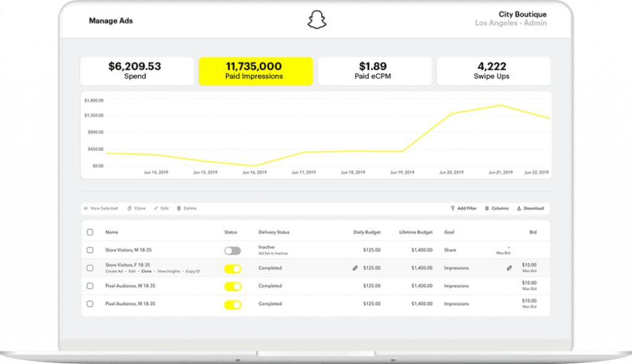
Task: Click the Delete trash icon
Action: click(178, 209)
